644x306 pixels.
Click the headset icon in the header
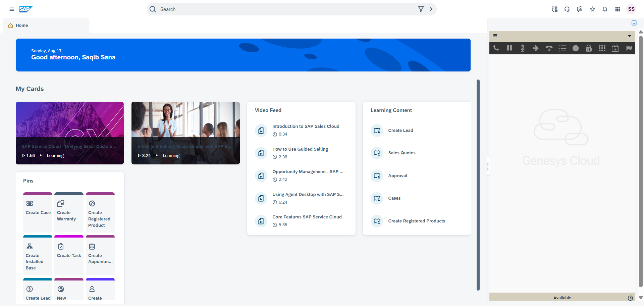pyautogui.click(x=567, y=9)
